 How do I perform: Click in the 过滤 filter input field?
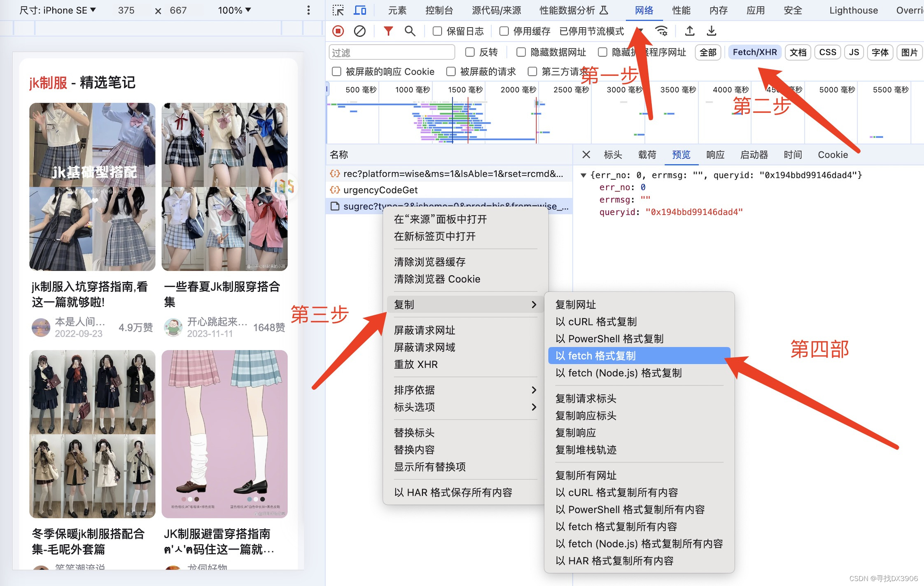click(x=391, y=53)
